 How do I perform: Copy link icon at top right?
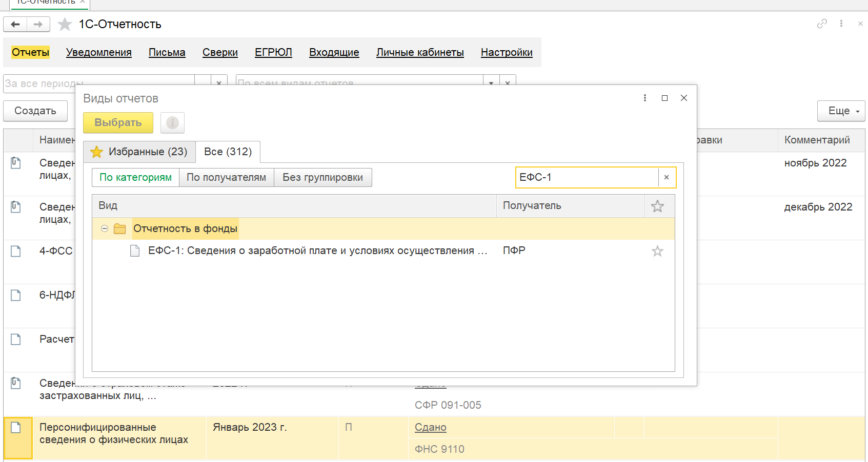822,24
